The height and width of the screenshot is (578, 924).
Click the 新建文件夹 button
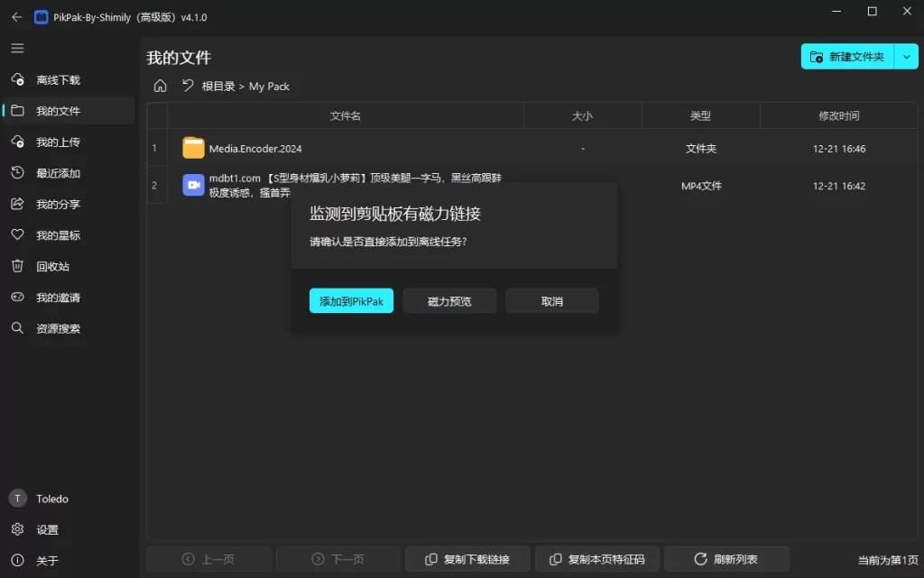click(x=847, y=57)
